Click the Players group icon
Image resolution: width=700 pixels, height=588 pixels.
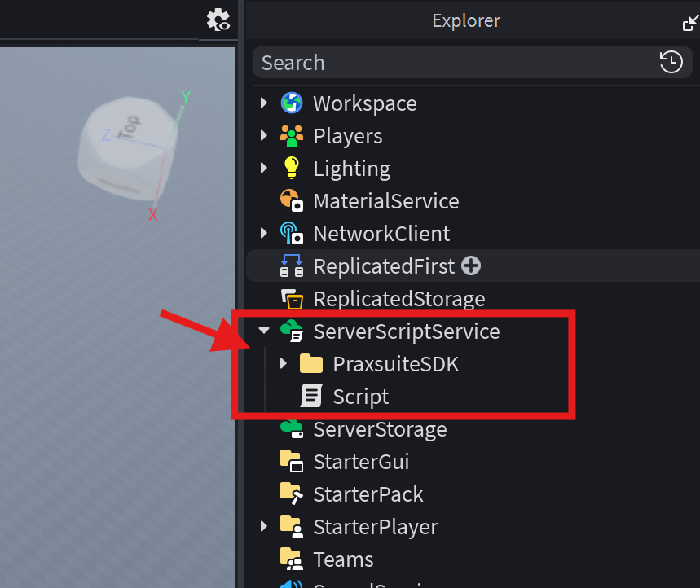click(x=292, y=136)
